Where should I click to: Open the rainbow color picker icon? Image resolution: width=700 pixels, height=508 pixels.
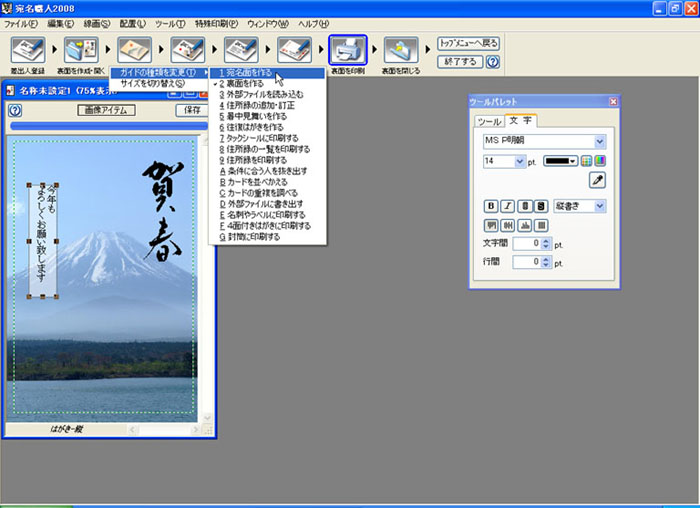click(x=600, y=161)
